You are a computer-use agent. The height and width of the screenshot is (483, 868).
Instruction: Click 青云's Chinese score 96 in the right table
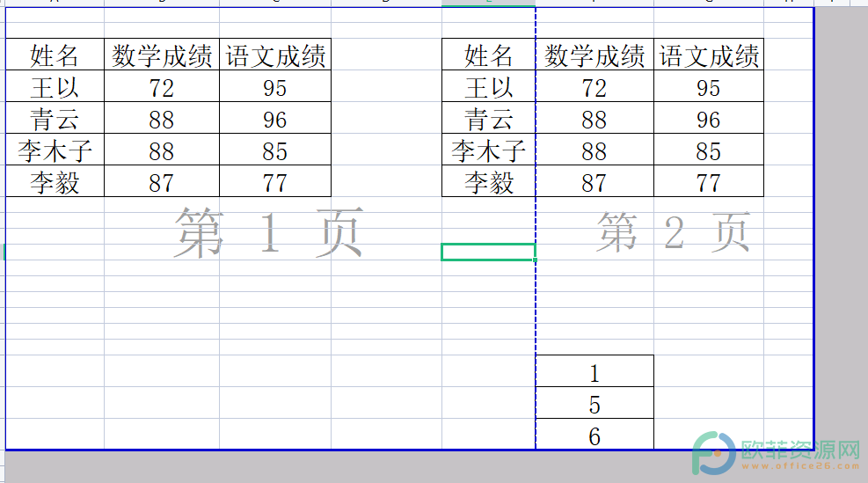pos(709,117)
